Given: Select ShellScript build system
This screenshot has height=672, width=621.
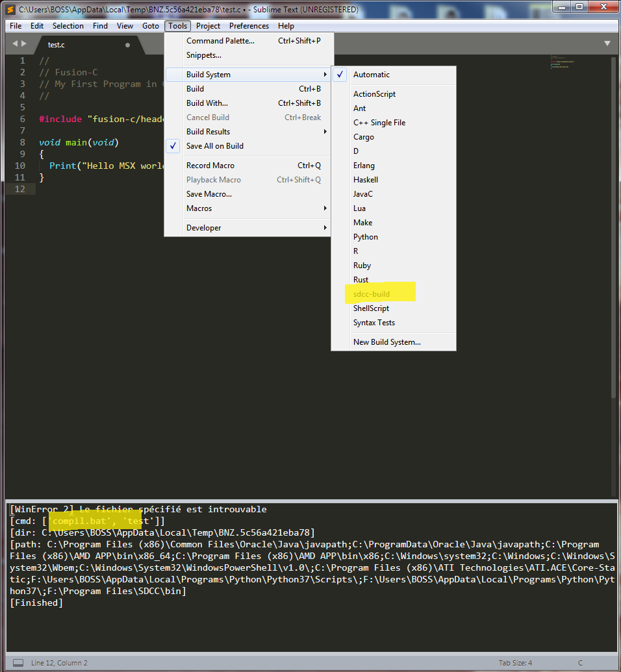Looking at the screenshot, I should 394,308.
